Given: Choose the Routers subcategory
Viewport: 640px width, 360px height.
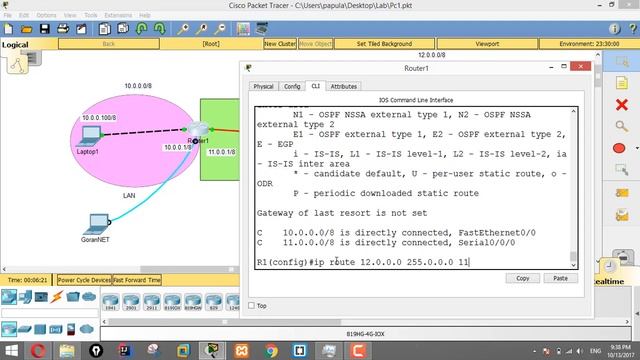Looking at the screenshot, I should click(x=9, y=329).
